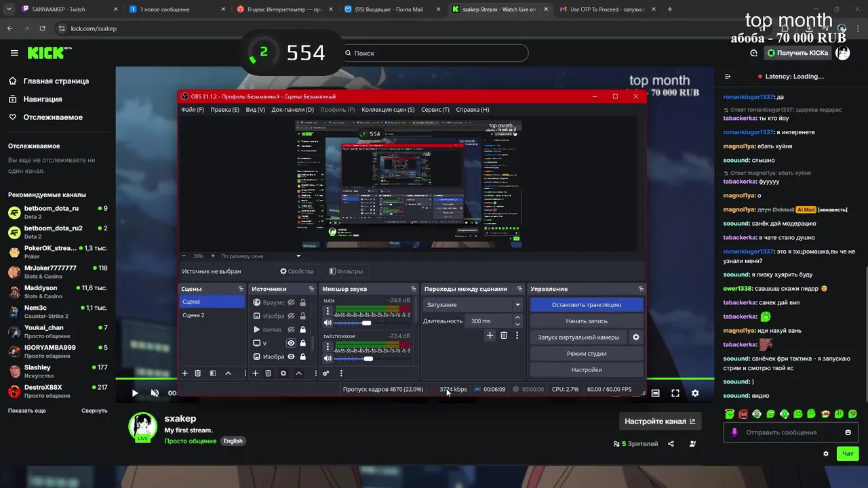Open the Затухание transition dropdown

pos(473,305)
